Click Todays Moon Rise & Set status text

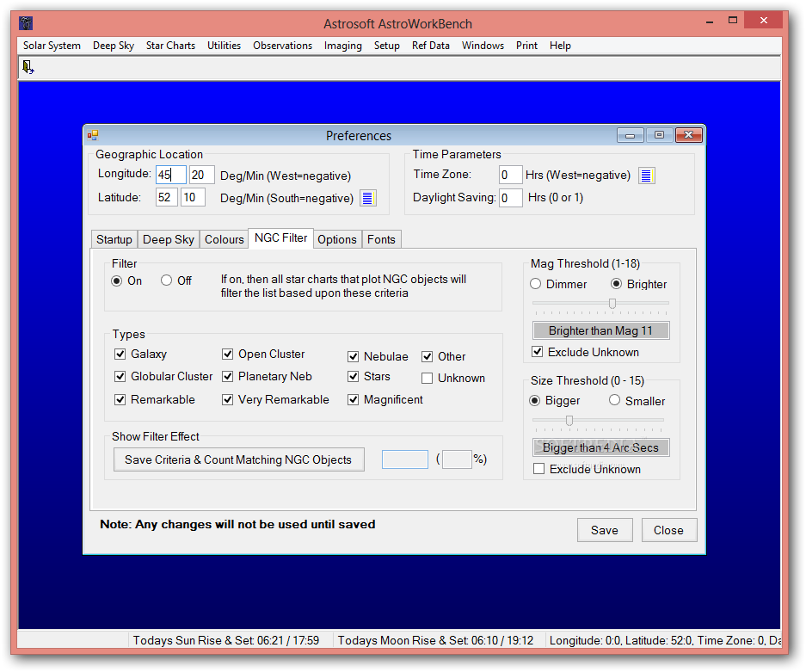tap(435, 640)
